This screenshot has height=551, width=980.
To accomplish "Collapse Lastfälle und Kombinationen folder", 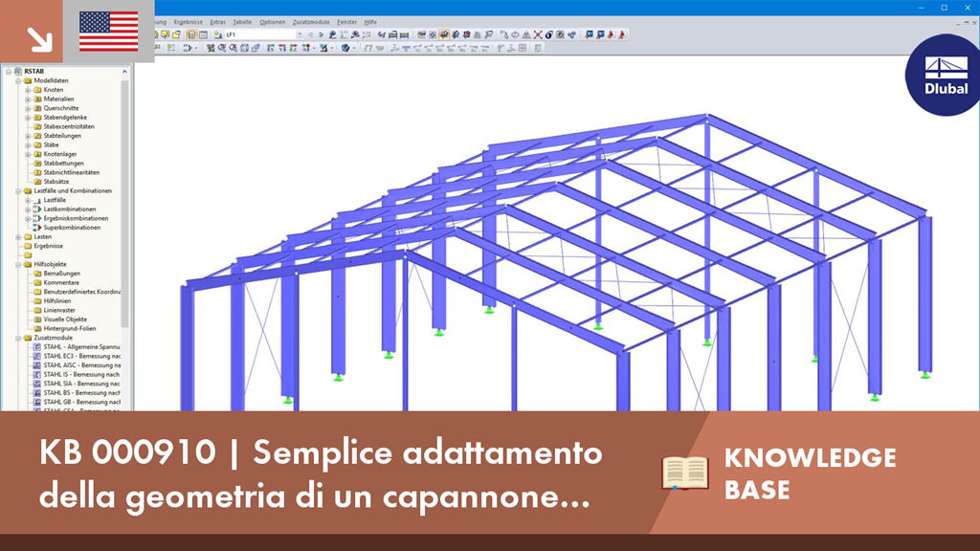I will (19, 191).
